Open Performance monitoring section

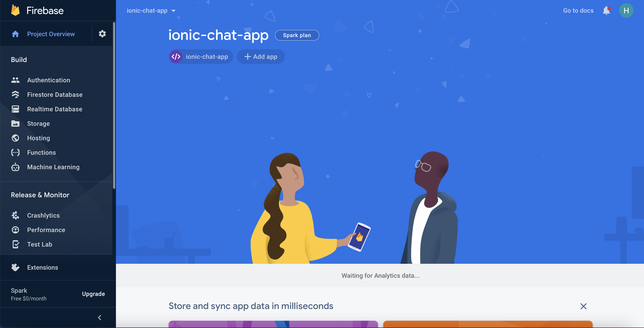(46, 230)
